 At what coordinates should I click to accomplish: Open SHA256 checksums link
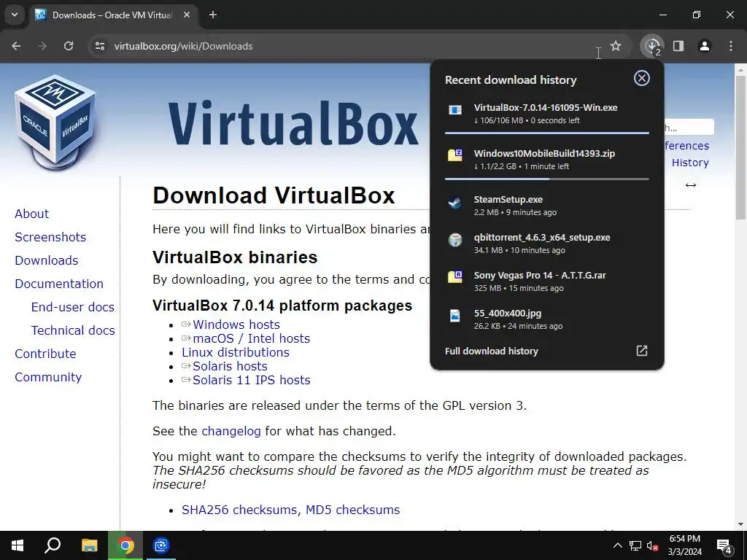pos(239,510)
